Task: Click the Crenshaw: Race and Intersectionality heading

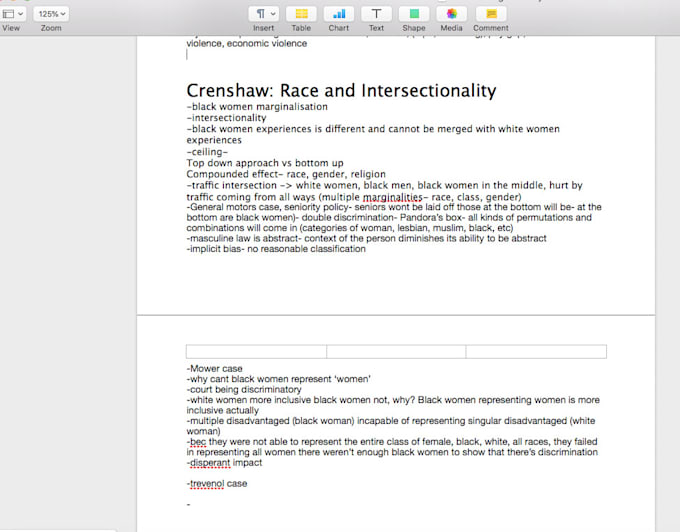Action: coord(341,91)
